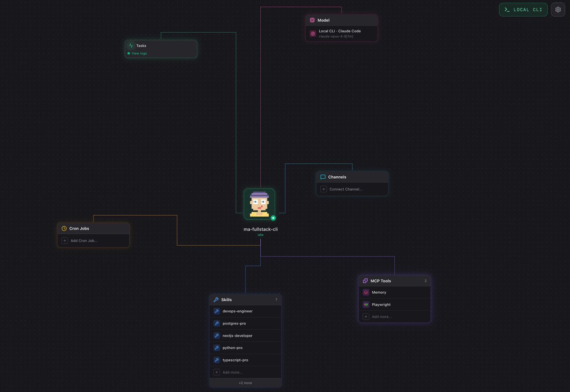Select the Playwright MCP tool
The image size is (570, 392).
pos(395,305)
